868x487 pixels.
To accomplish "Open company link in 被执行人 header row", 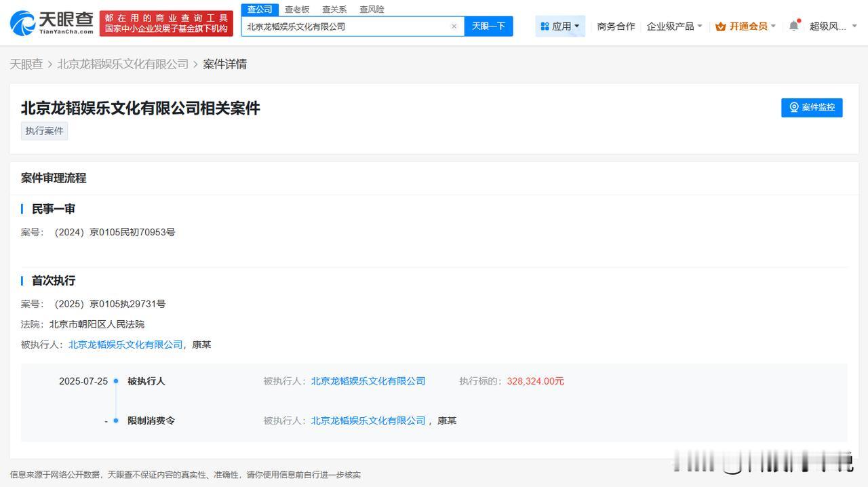I will (125, 345).
